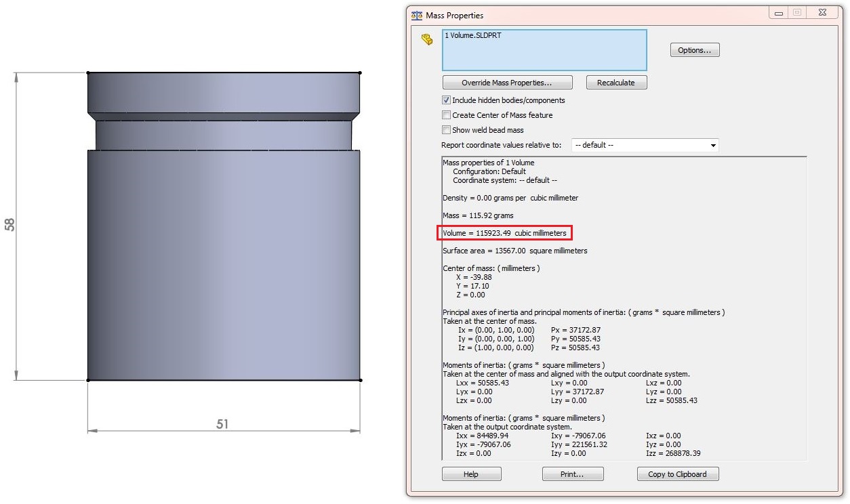Click the Volume = 115923.49 cubic millimeters line
Viewport: 850px width, 504px height.
pos(504,233)
